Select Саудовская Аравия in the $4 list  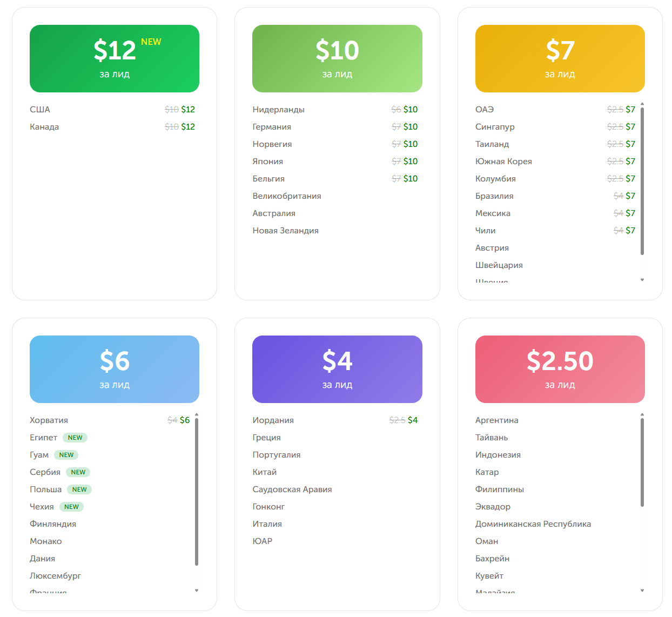click(292, 489)
